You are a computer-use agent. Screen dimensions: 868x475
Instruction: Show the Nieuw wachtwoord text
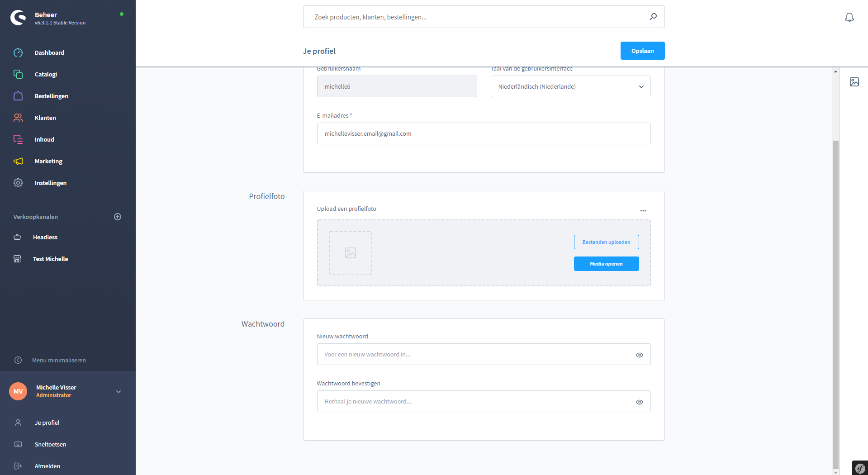click(639, 355)
